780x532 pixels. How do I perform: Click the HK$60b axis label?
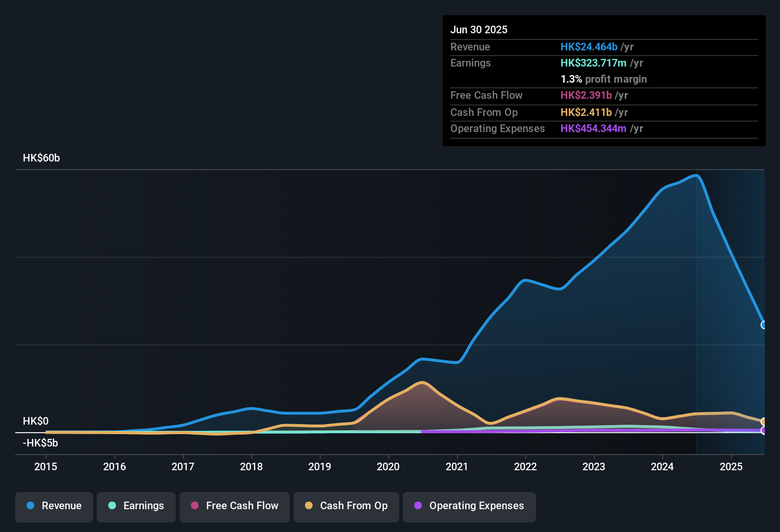41,158
